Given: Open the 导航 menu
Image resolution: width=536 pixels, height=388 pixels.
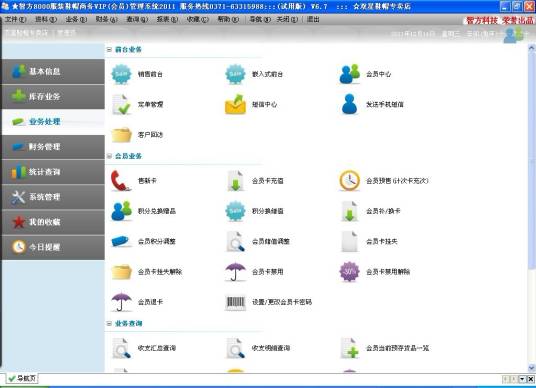Looking at the screenshot, I should point(260,19).
